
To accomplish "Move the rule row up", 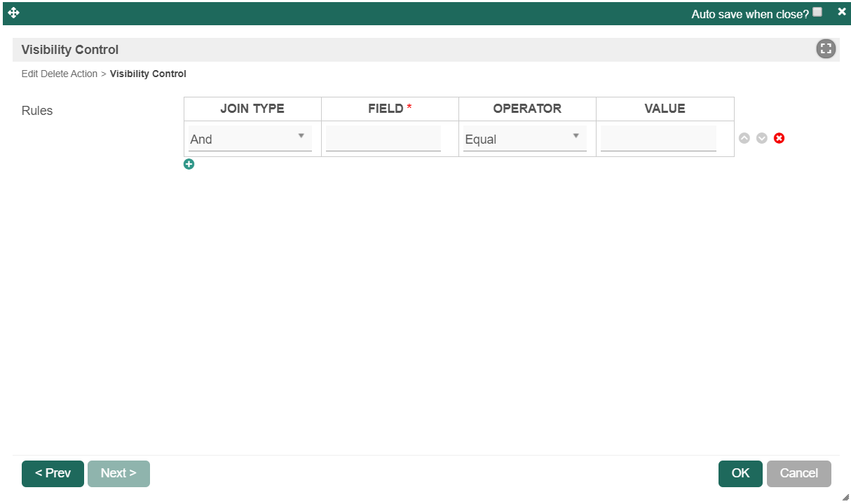I will [x=744, y=138].
